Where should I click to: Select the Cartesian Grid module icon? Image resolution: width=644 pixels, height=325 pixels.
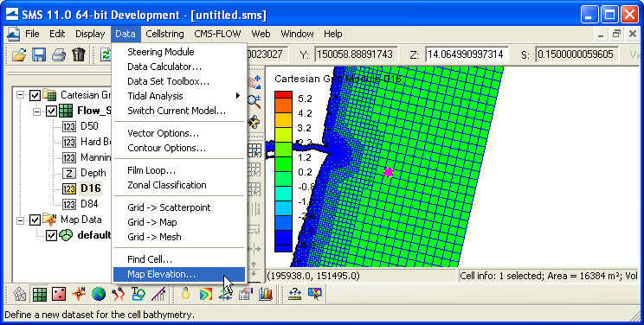[40, 294]
